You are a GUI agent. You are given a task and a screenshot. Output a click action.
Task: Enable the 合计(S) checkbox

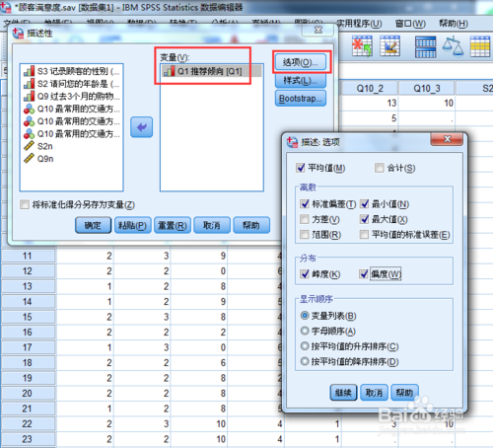[380, 168]
